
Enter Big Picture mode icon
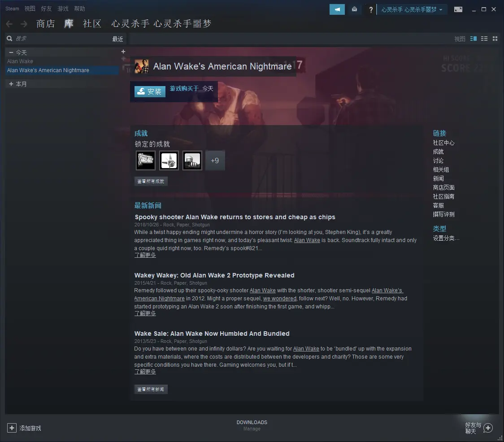[x=458, y=9]
